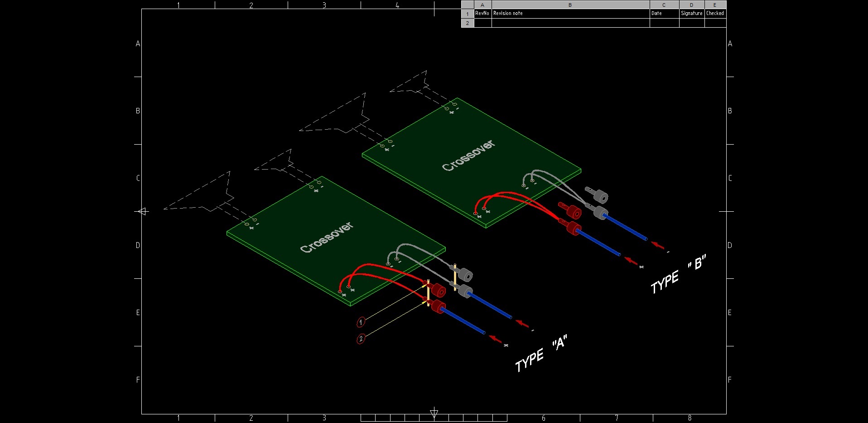Select the empty cell under Date

[x=664, y=23]
